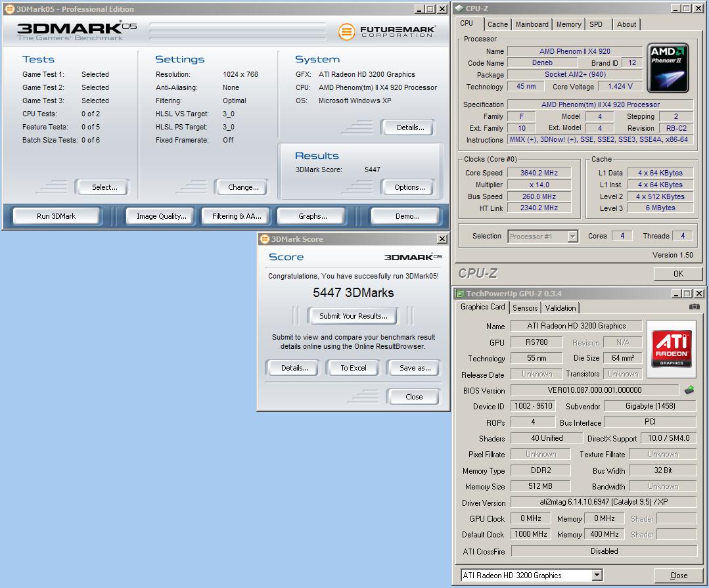
Task: Launch the Demo button
Action: (x=407, y=216)
